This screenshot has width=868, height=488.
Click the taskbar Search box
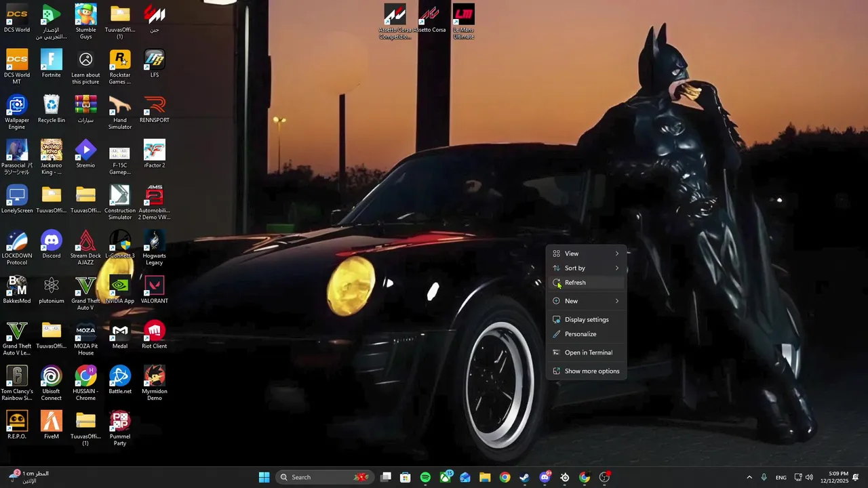324,477
